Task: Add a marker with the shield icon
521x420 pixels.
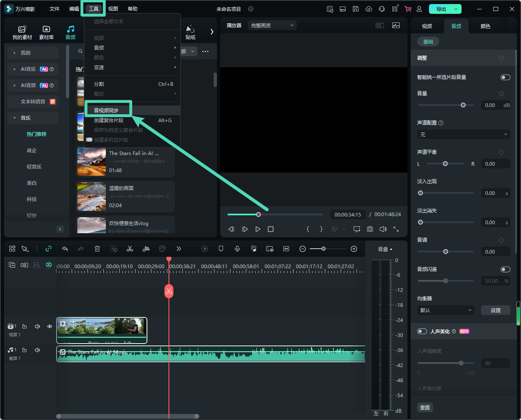Action: [x=221, y=249]
